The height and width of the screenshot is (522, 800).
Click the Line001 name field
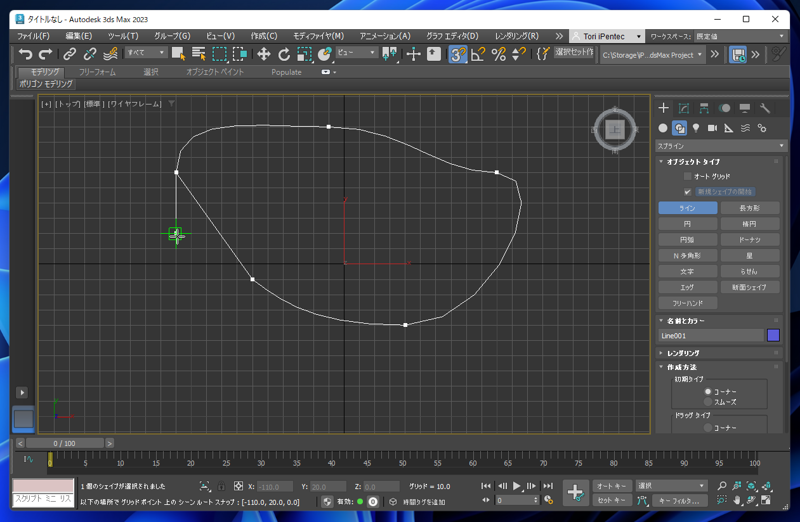pos(711,335)
